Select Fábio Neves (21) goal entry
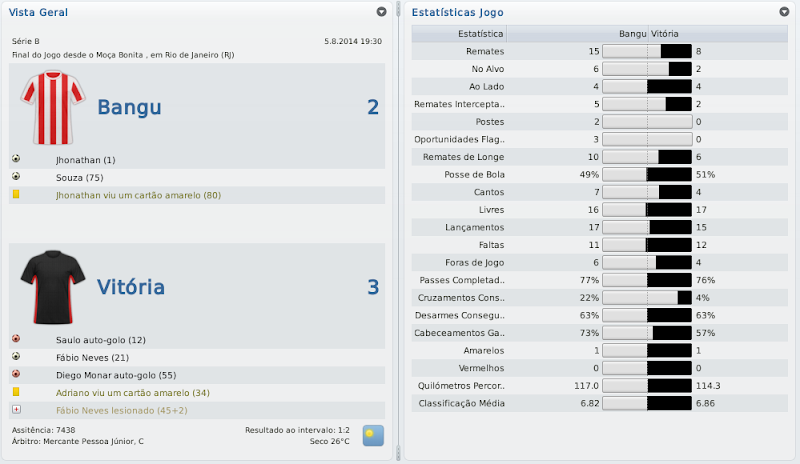 coord(92,357)
